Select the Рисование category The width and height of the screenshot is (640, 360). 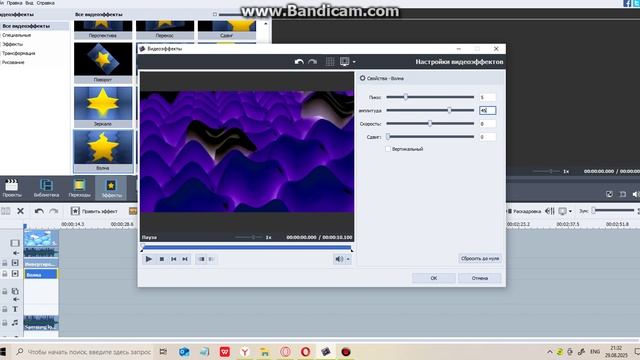(x=13, y=62)
